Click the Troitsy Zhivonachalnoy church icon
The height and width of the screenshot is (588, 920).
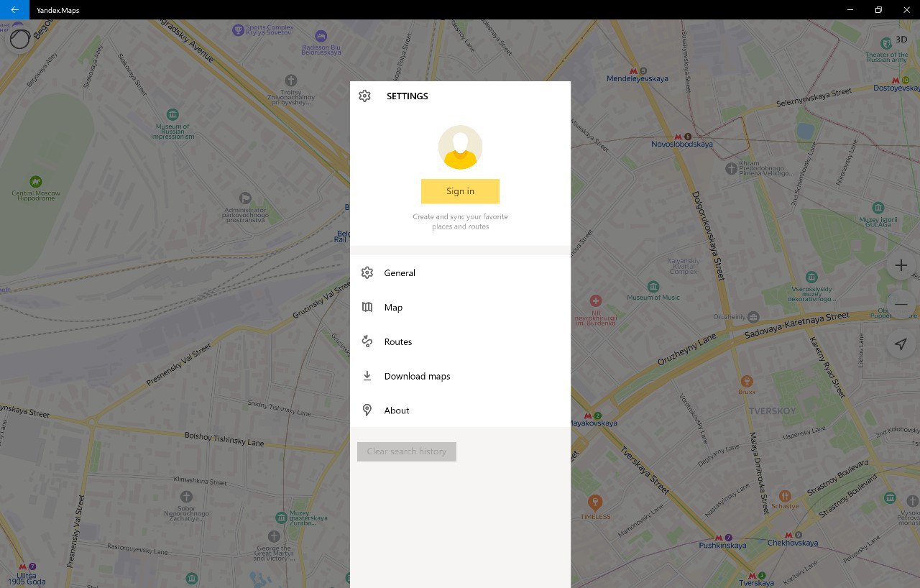(290, 80)
